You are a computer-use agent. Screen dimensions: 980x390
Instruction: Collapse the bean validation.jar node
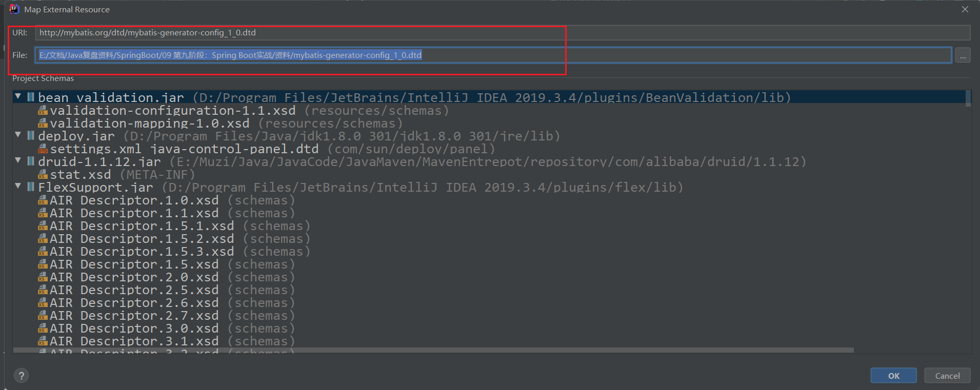18,96
